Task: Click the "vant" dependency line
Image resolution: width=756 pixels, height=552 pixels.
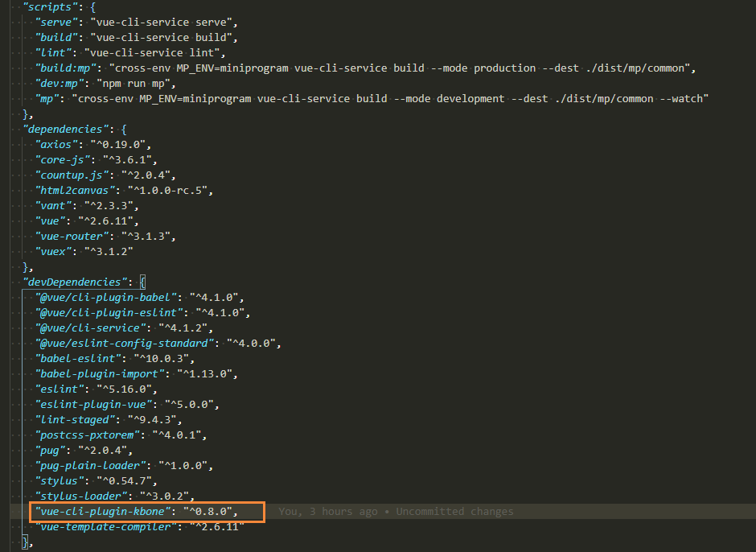Action: point(87,205)
